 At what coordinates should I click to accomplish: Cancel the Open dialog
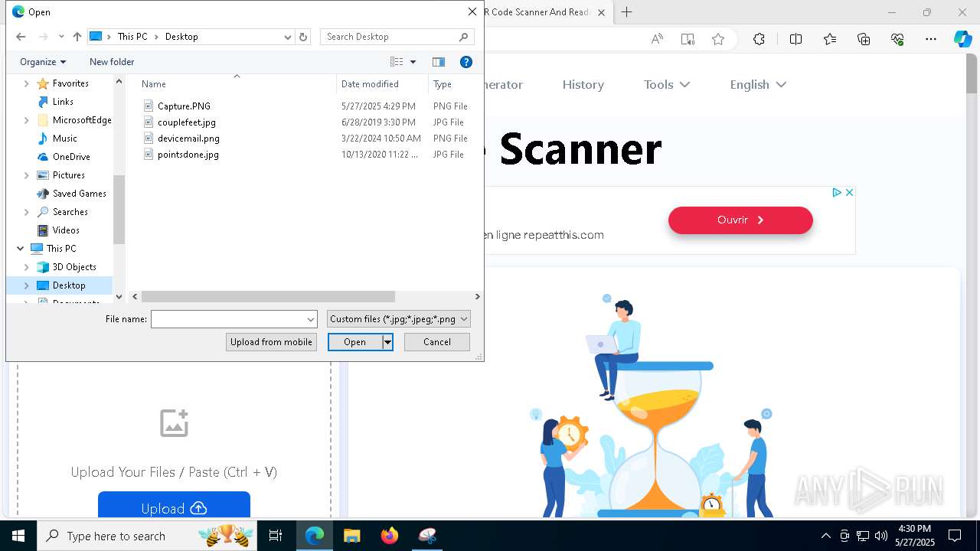[437, 342]
